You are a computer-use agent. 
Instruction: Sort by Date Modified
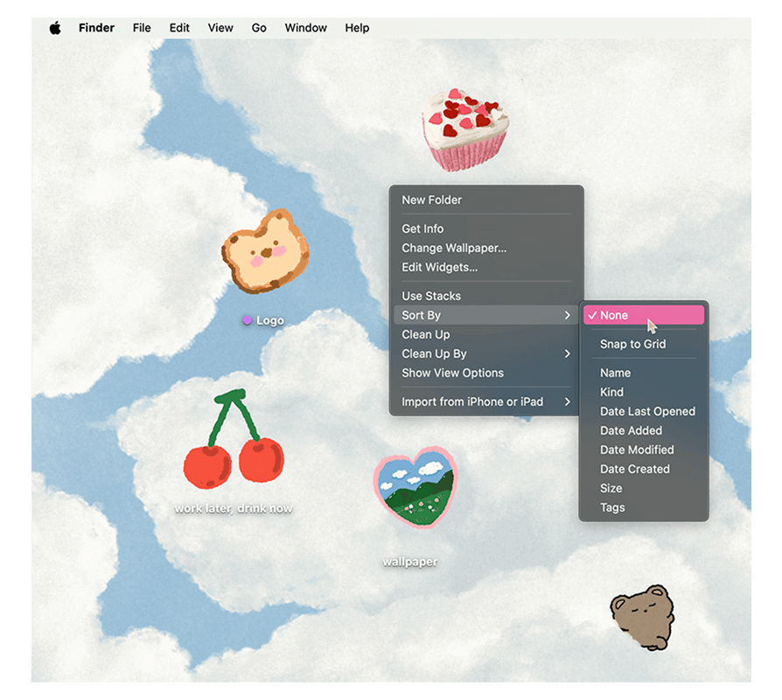tap(643, 450)
